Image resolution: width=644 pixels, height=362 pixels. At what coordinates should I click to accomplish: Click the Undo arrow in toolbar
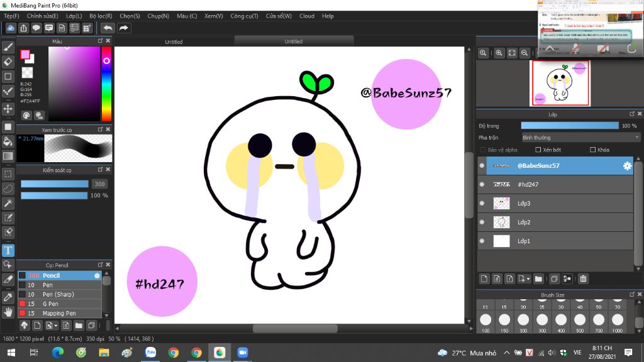click(108, 28)
